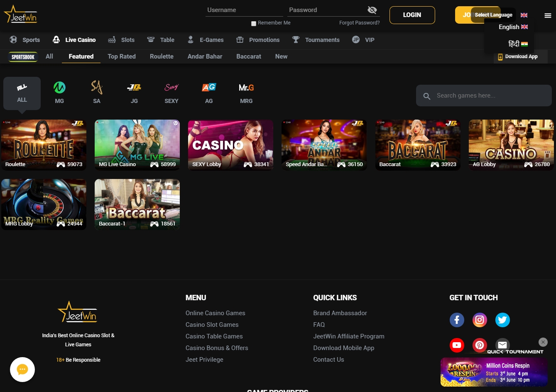Open the Baccarat games filter tab
Viewport: 556px width, 392px height.
click(248, 56)
